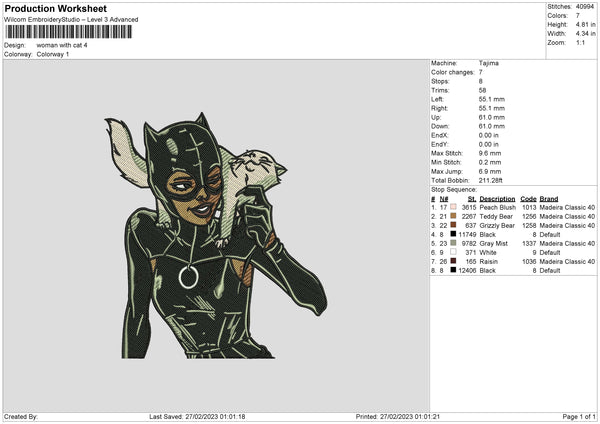This screenshot has height=424, width=600.
Task: Click the thread code 1337
Action: point(529,243)
